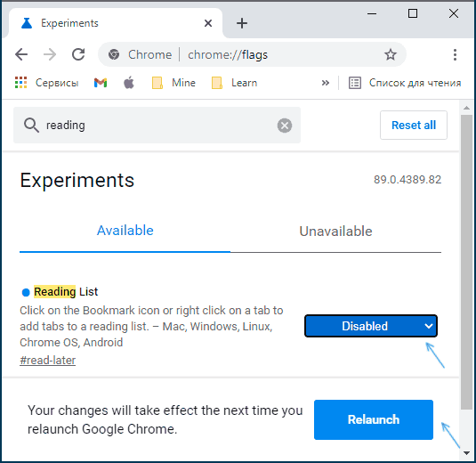The width and height of the screenshot is (476, 463).
Task: Open the Chrome three-dot menu
Action: point(455,54)
